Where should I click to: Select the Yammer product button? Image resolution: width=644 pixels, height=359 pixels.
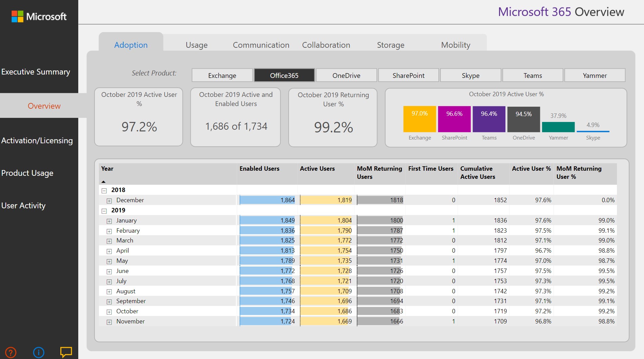point(595,75)
